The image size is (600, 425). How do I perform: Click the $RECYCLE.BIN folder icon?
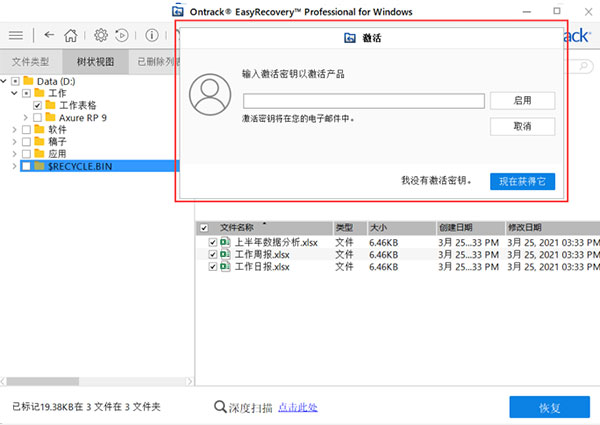39,166
